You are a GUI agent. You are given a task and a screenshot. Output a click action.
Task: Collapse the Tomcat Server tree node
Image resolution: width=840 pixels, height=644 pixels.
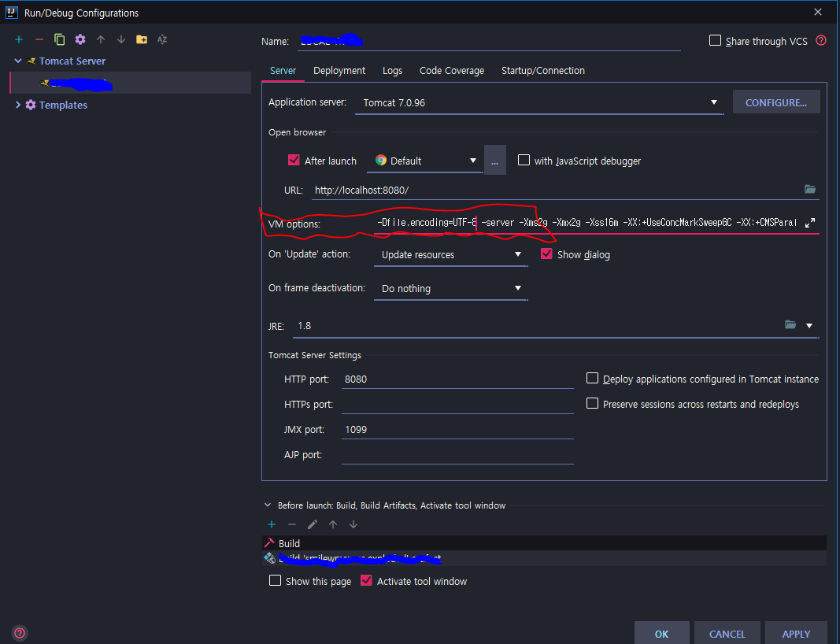18,61
